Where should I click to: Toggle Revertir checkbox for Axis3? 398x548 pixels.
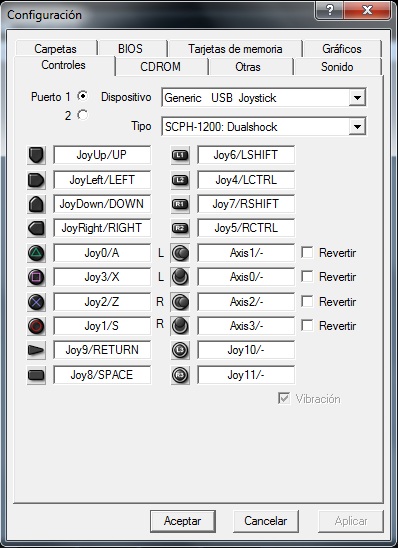[307, 326]
